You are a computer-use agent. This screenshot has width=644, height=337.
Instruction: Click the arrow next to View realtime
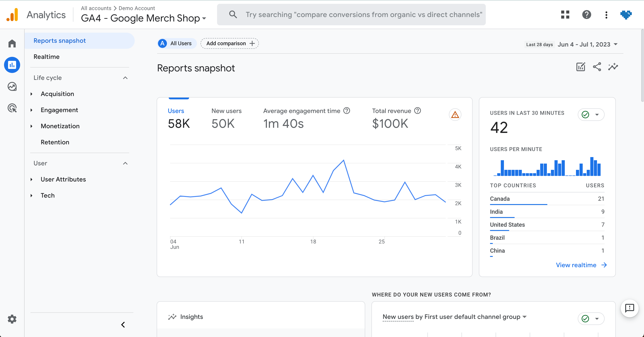[x=604, y=265]
